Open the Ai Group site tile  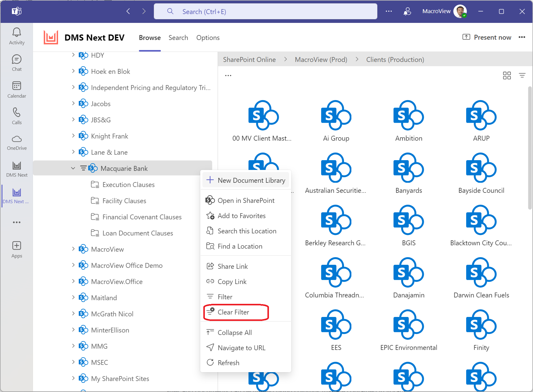click(336, 121)
